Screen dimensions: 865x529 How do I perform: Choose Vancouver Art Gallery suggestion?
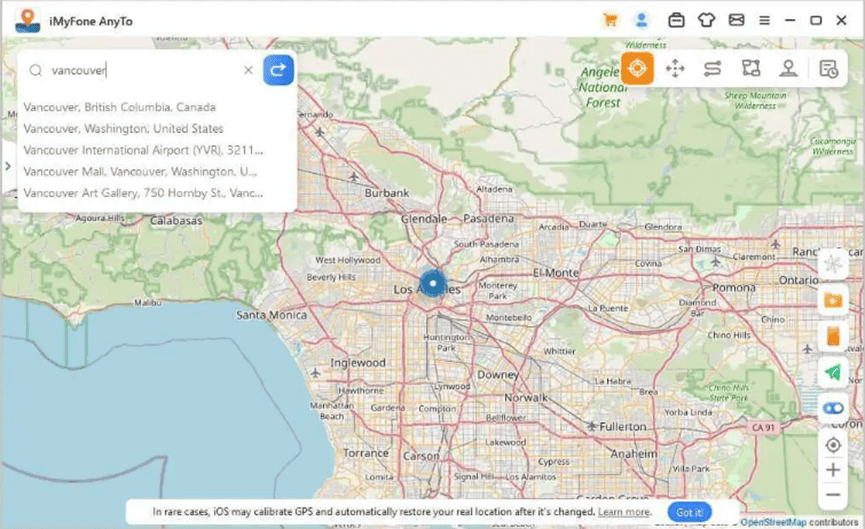pyautogui.click(x=143, y=193)
